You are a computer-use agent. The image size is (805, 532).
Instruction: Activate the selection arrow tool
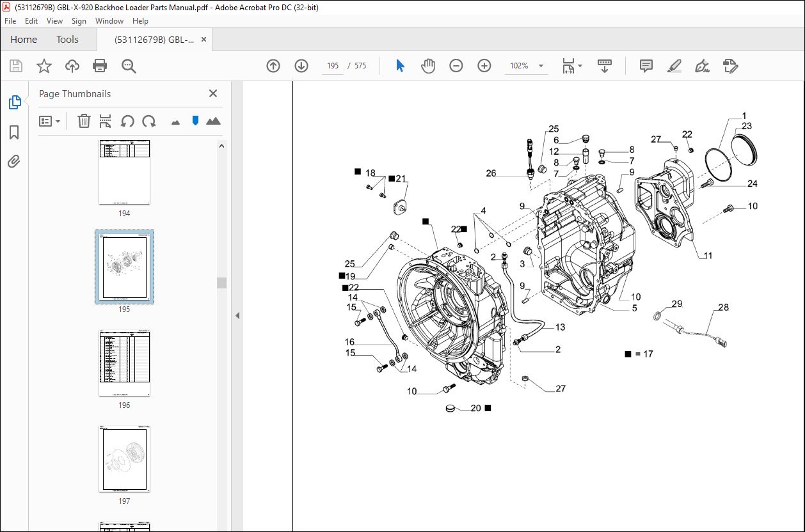click(x=401, y=66)
